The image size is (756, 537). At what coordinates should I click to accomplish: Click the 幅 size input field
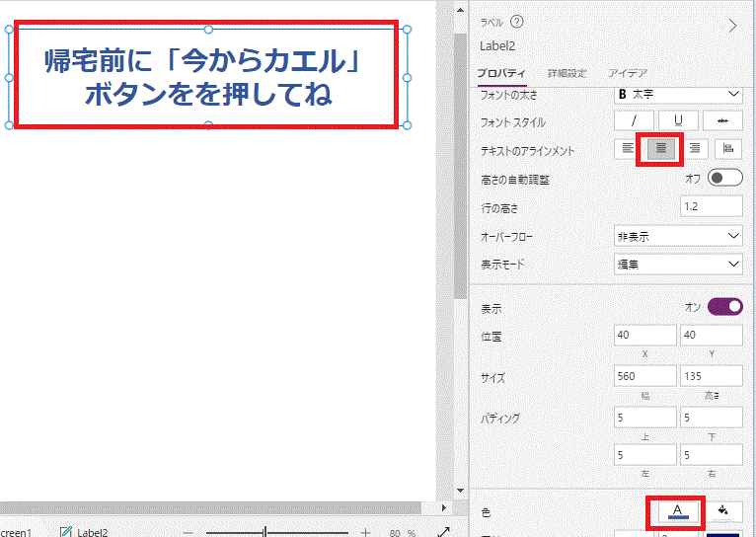pos(644,376)
